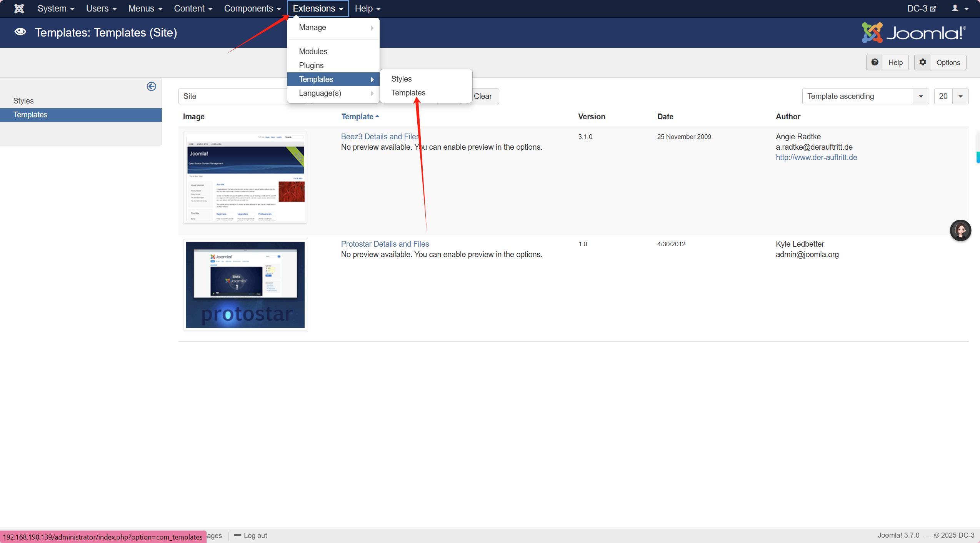The image size is (980, 543).
Task: Open the Protostar Details and Files link
Action: (x=385, y=244)
